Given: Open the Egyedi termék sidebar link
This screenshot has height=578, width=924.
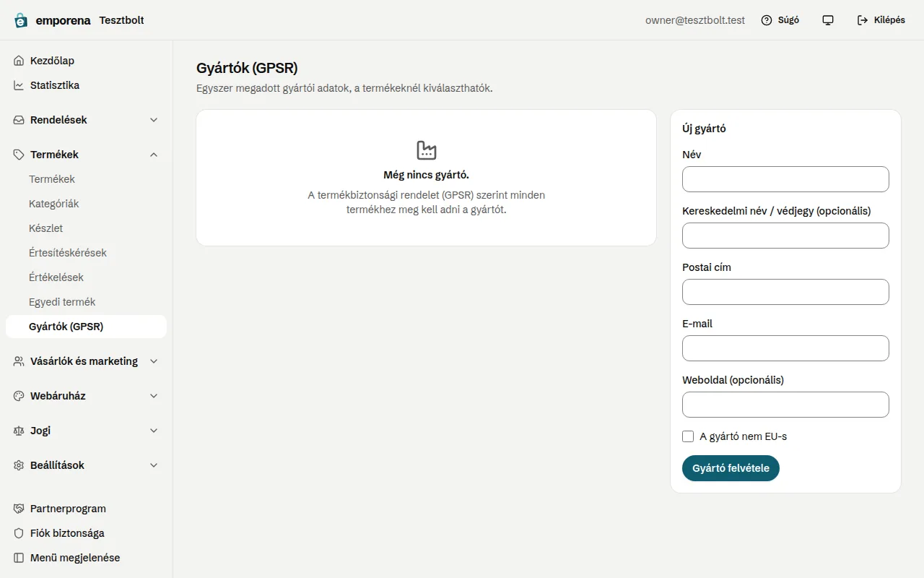Looking at the screenshot, I should (86, 302).
